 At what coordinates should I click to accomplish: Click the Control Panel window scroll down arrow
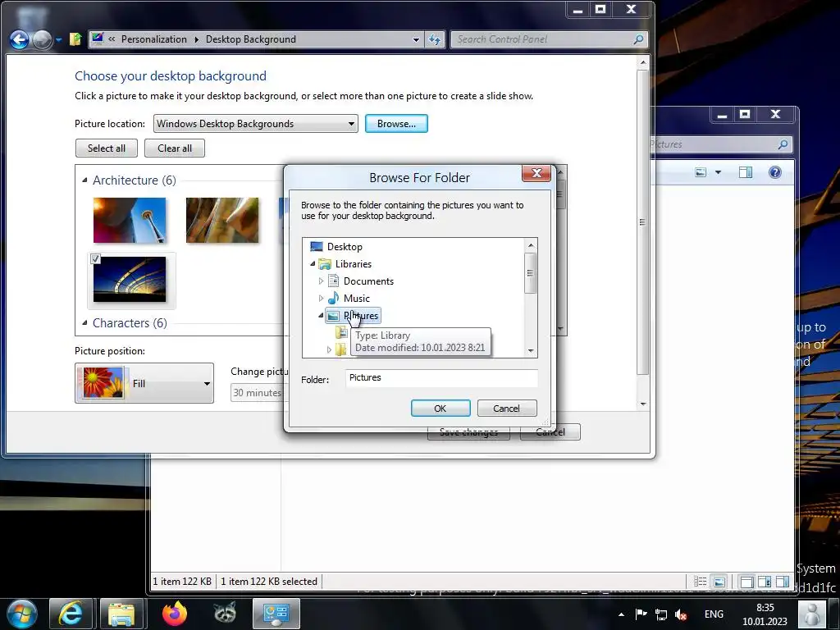(643, 404)
